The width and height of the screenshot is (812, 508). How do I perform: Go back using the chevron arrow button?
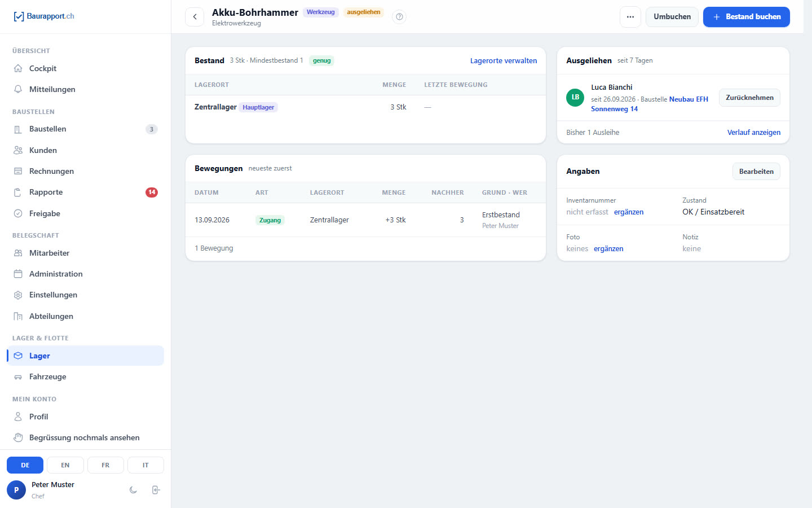tap(195, 17)
